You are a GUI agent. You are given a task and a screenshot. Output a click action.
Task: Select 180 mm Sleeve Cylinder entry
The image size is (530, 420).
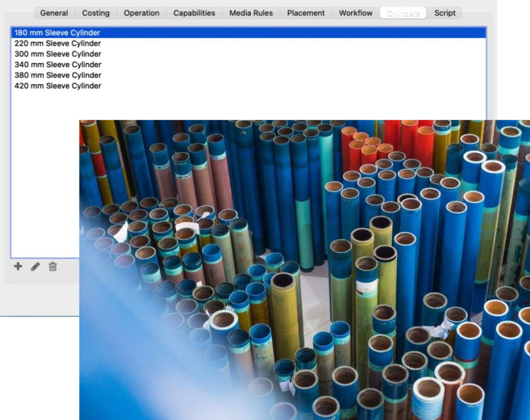(x=57, y=33)
